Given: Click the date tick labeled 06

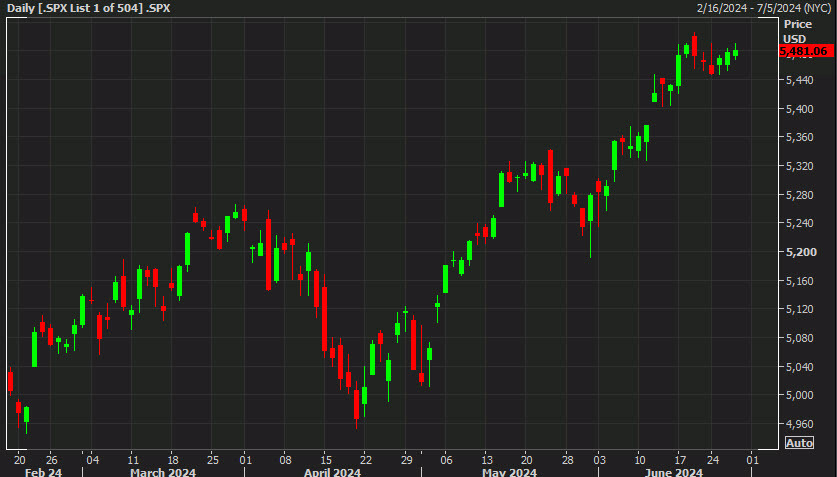Looking at the screenshot, I should point(446,459).
